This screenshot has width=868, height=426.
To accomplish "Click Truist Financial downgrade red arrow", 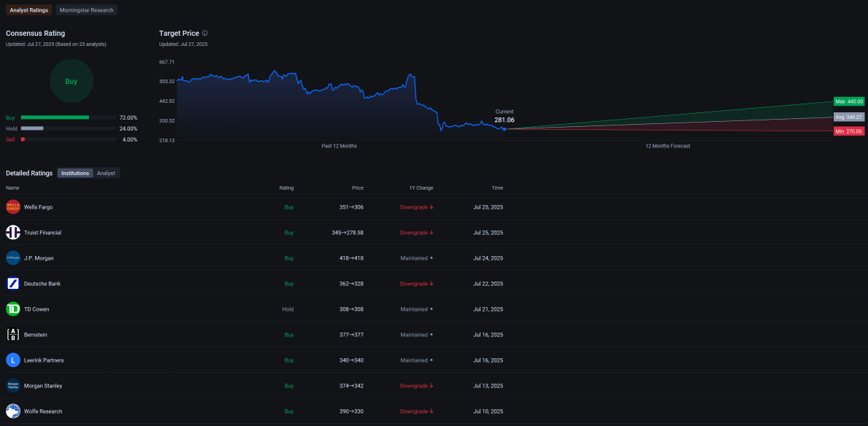I will [431, 233].
